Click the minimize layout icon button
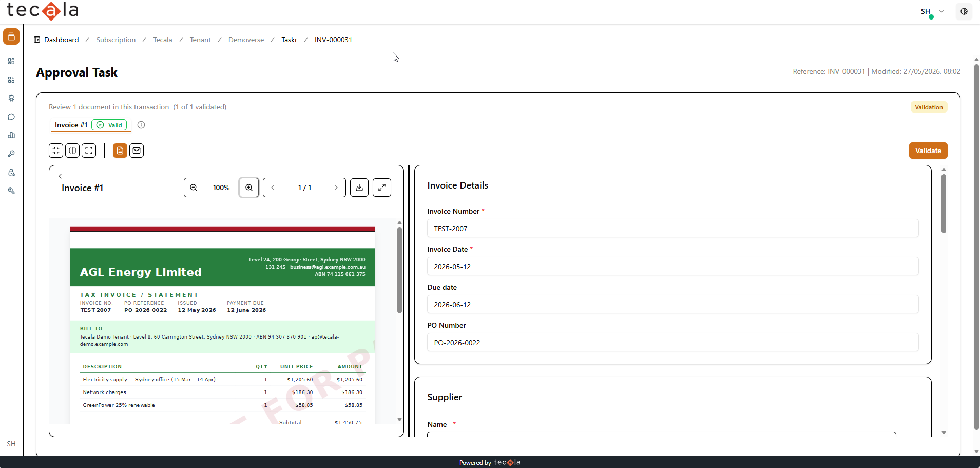 56,151
